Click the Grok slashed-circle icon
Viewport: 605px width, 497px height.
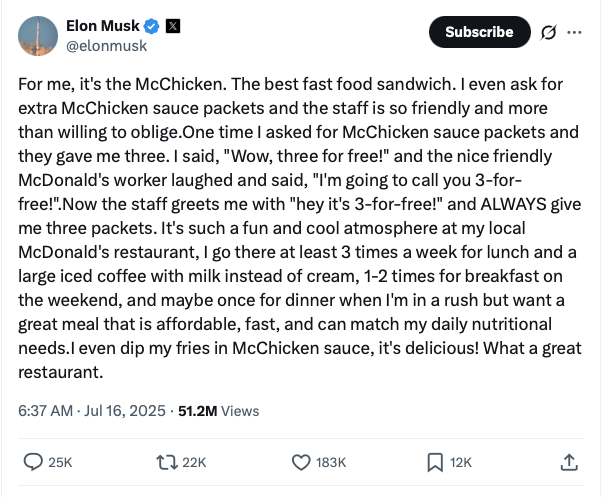click(548, 32)
